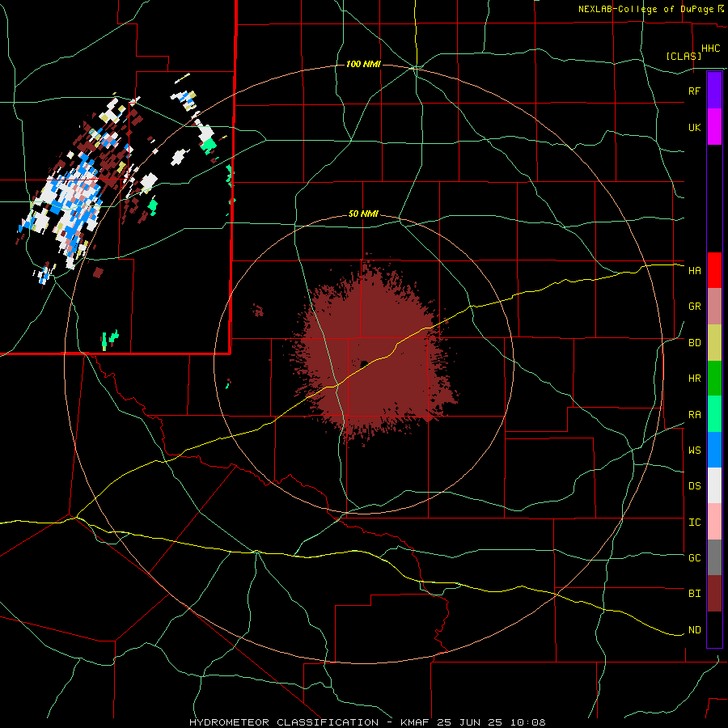
Task: Click the RF purple legend swatch
Action: coord(714,91)
